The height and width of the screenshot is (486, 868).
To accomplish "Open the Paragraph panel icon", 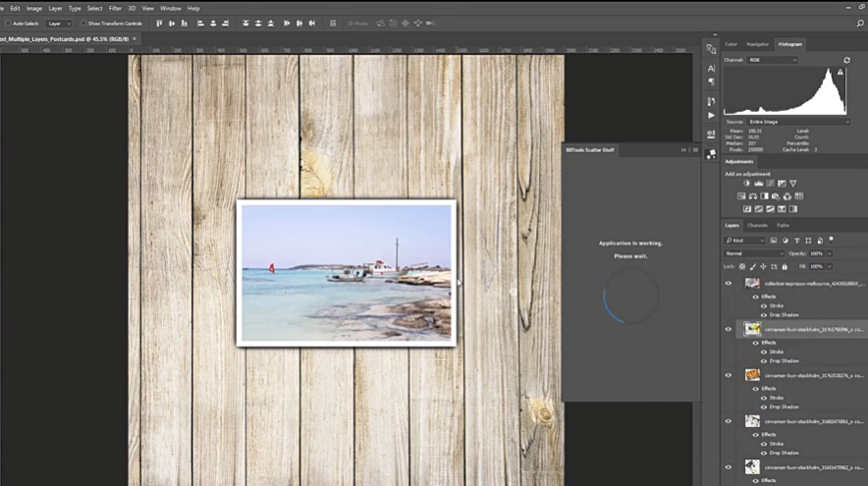I will (x=711, y=82).
